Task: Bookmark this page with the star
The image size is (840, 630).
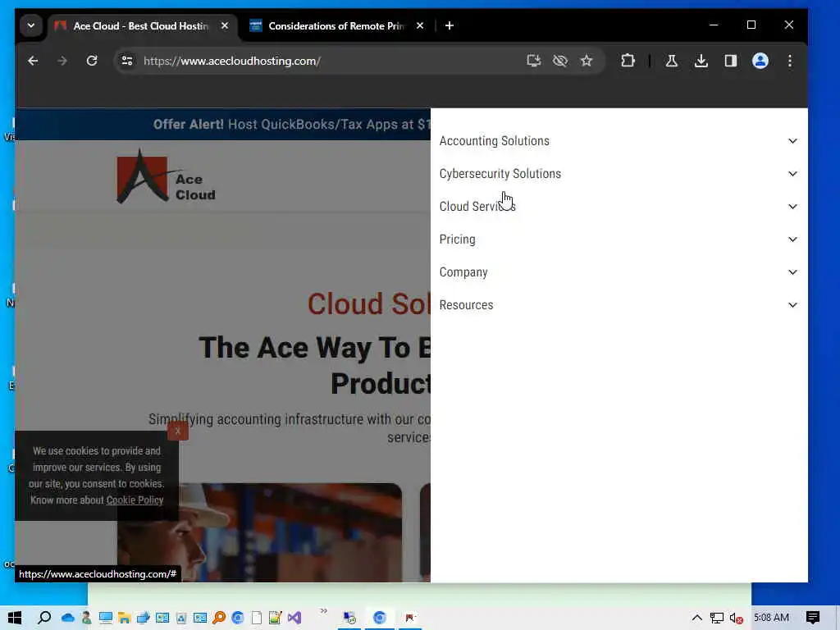Action: (x=587, y=61)
